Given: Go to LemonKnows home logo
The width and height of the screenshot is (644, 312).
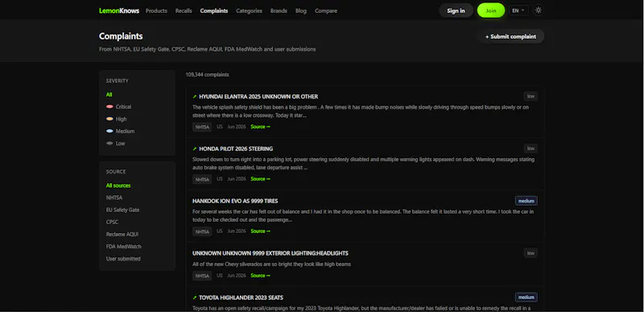Looking at the screenshot, I should click(119, 10).
